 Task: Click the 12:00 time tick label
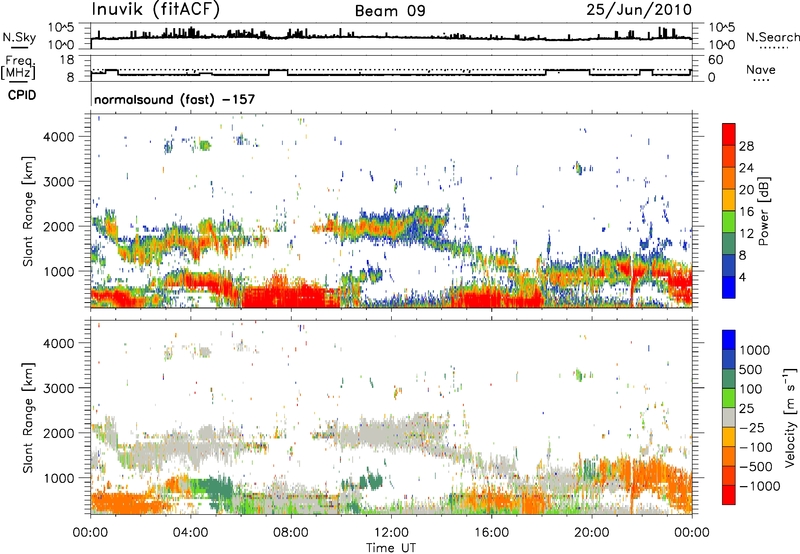(x=391, y=533)
